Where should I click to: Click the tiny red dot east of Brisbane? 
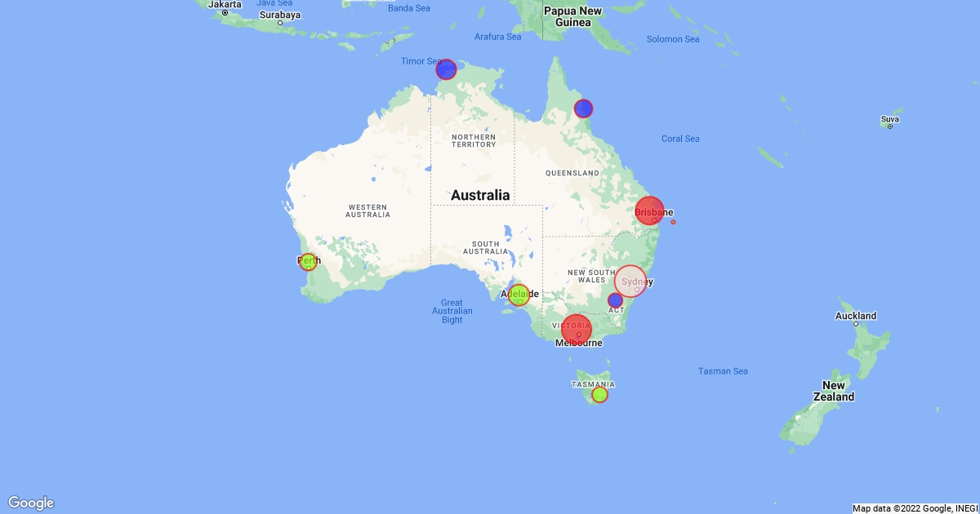click(x=673, y=222)
